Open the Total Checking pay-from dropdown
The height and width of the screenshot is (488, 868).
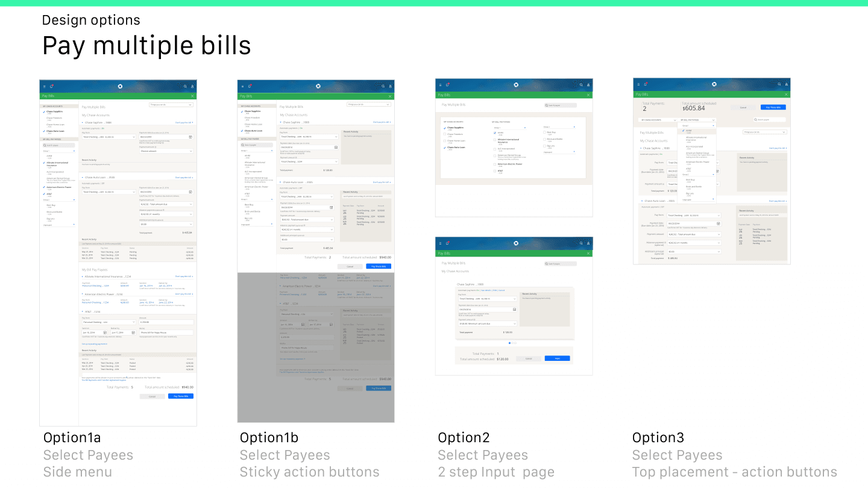click(x=109, y=136)
